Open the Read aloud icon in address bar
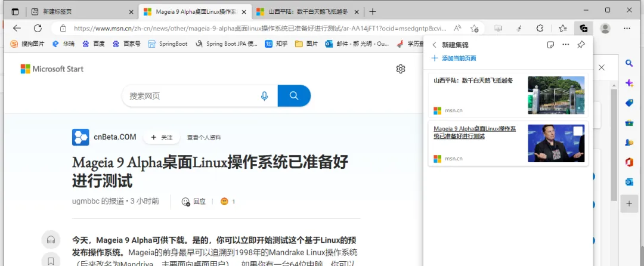Image resolution: width=644 pixels, height=266 pixels. (457, 28)
